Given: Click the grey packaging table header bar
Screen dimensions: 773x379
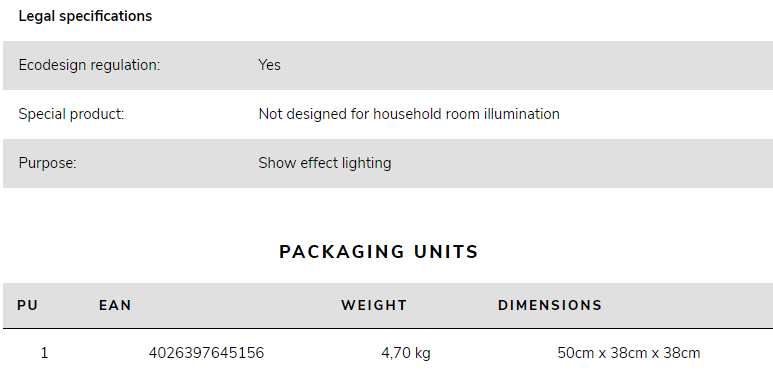Looking at the screenshot, I should (388, 306).
